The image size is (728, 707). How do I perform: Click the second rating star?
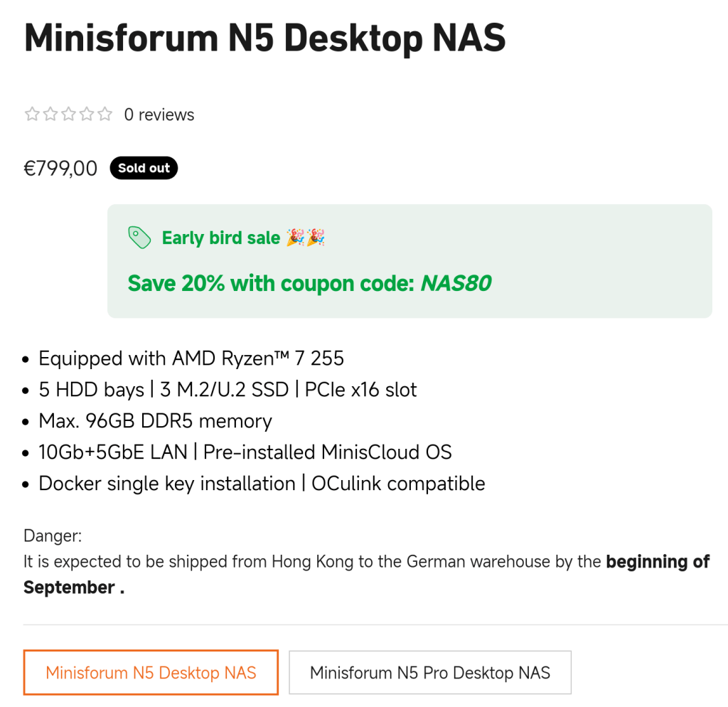pos(50,115)
